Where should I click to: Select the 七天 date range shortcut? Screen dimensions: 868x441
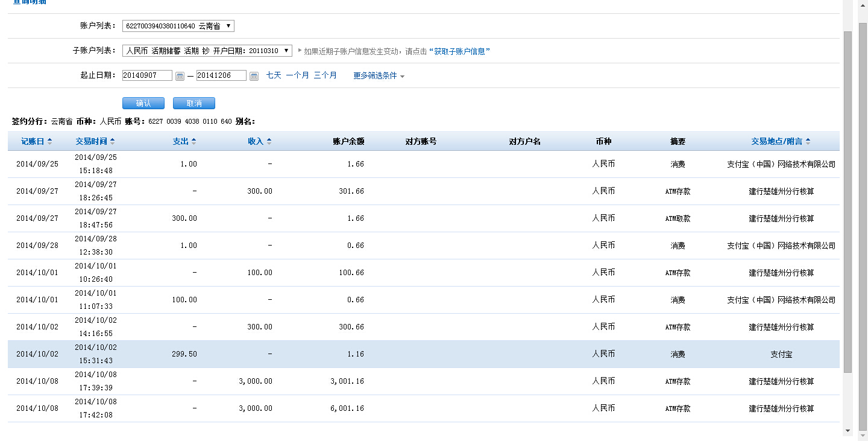pos(274,75)
